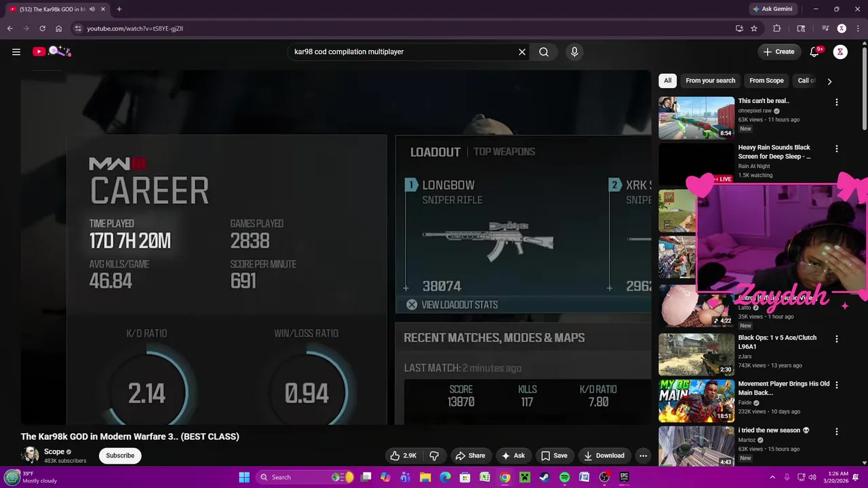This screenshot has height=488, width=868.
Task: Reload the page
Action: (x=42, y=28)
